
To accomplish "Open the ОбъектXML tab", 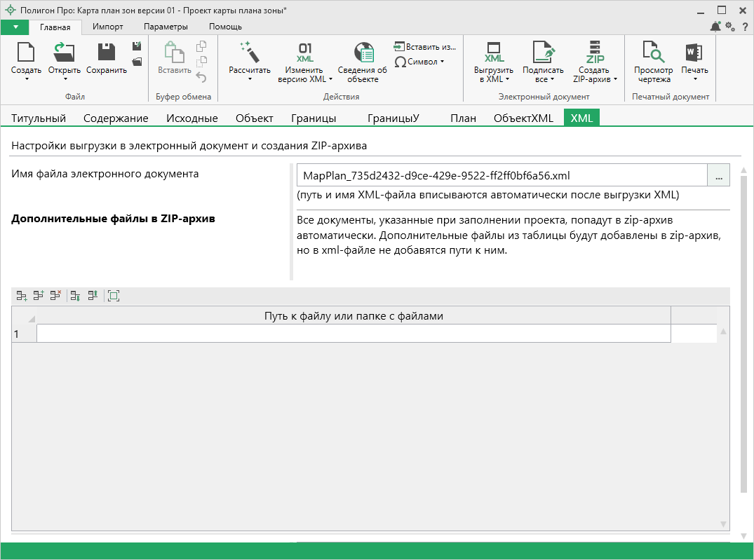I will point(523,118).
